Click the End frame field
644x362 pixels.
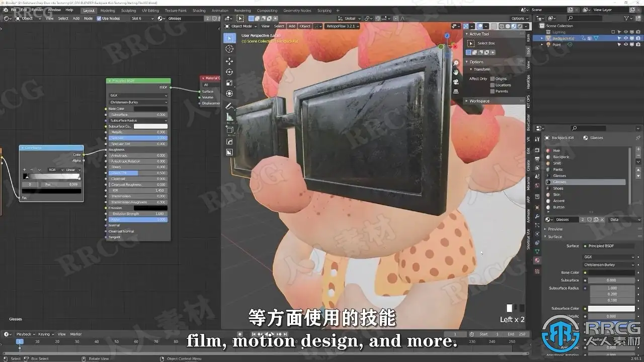coord(517,334)
